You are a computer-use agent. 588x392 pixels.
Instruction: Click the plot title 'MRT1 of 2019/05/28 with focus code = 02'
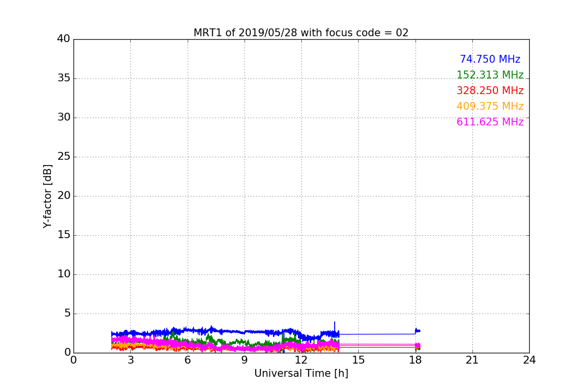301,33
